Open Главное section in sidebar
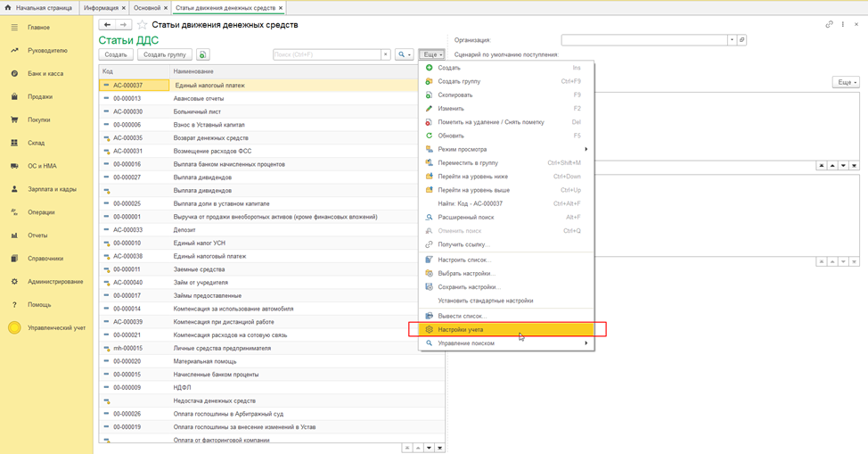Image resolution: width=868 pixels, height=454 pixels. click(x=38, y=27)
